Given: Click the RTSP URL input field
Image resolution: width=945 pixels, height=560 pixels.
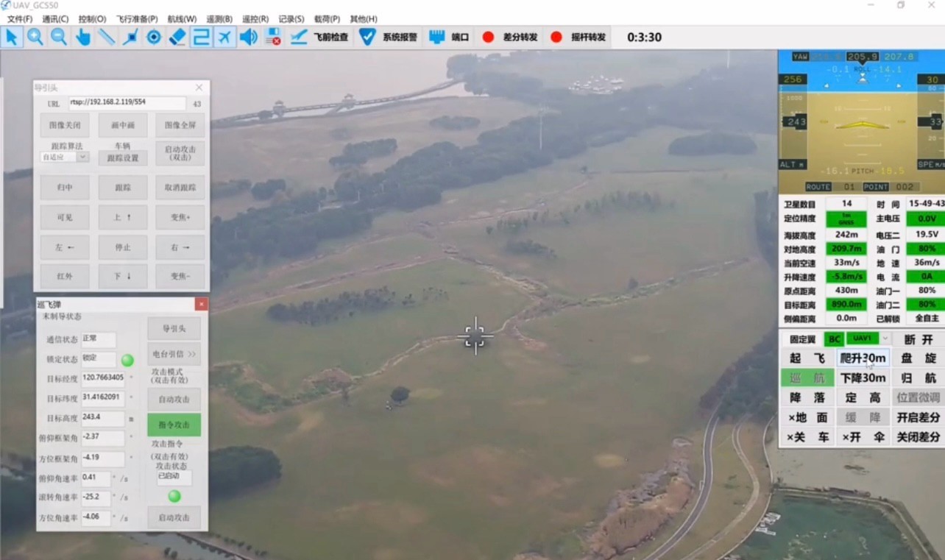Looking at the screenshot, I should (127, 104).
